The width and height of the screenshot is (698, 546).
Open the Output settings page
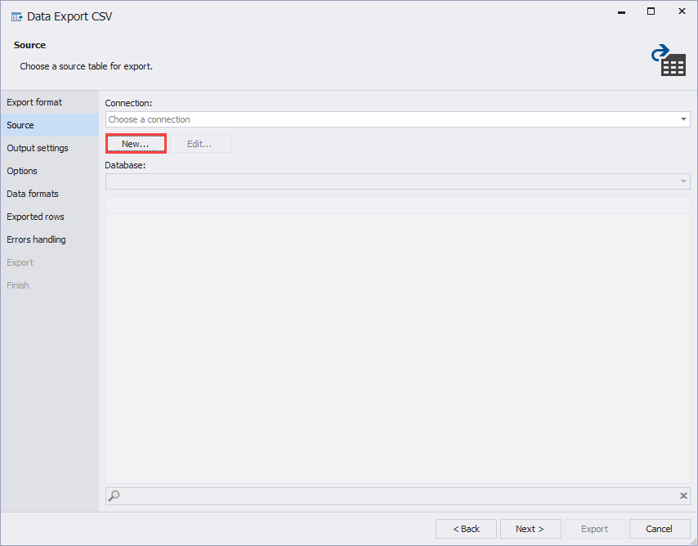[x=38, y=148]
